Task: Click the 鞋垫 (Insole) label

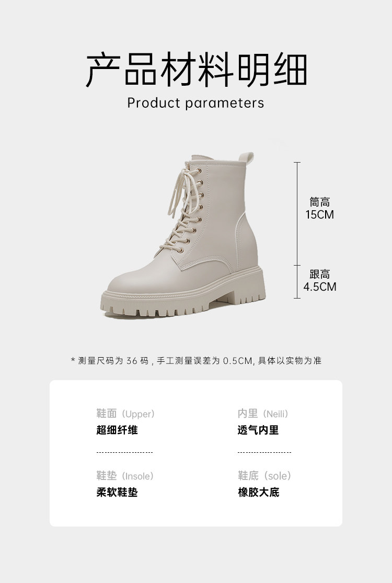Action: click(x=125, y=475)
